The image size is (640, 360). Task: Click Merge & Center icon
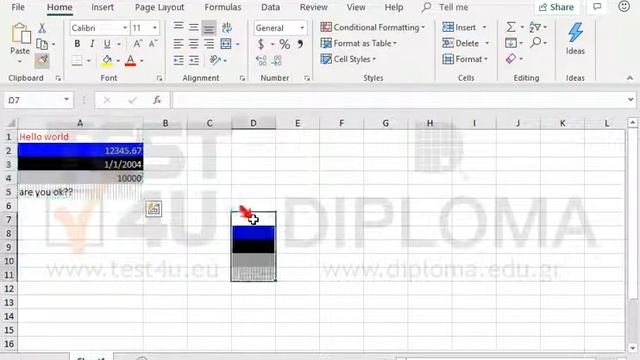(x=226, y=44)
